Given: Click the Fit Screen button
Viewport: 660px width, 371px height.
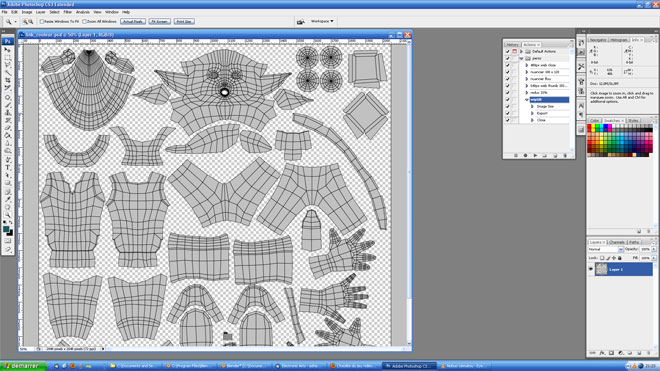Looking at the screenshot, I should coord(160,21).
